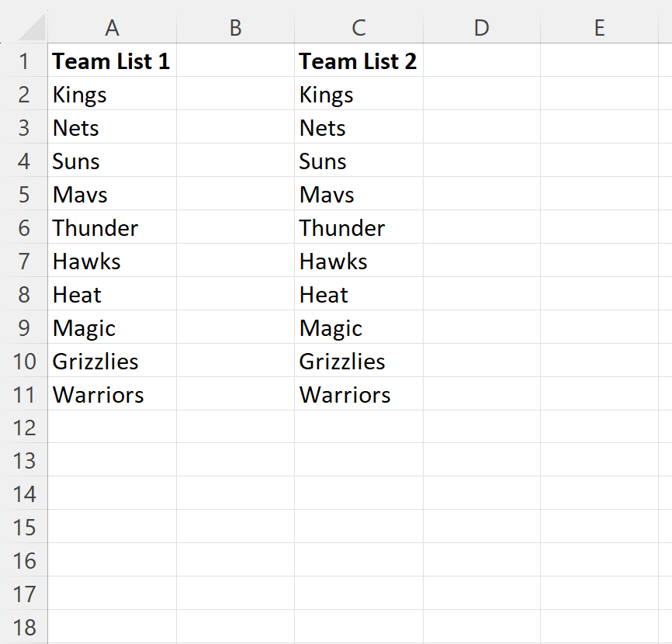Image resolution: width=672 pixels, height=644 pixels.
Task: Click empty cell D5
Action: [482, 194]
